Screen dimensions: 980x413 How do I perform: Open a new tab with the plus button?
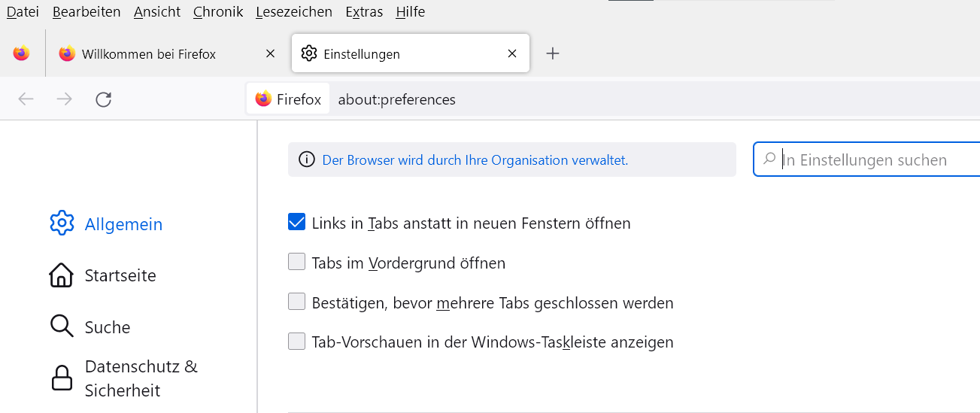point(553,53)
